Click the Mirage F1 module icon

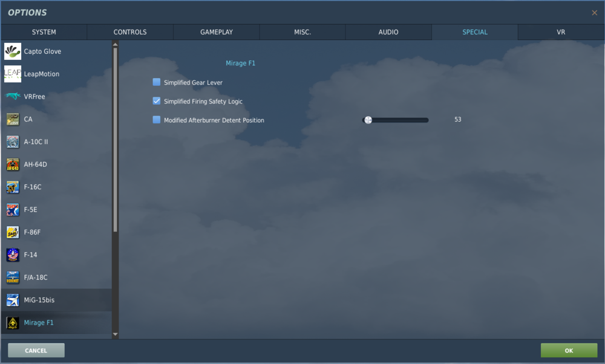pos(12,322)
